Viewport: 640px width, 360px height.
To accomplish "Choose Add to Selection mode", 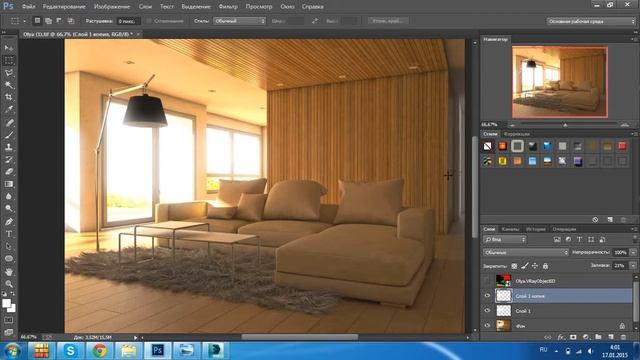I will pos(49,20).
